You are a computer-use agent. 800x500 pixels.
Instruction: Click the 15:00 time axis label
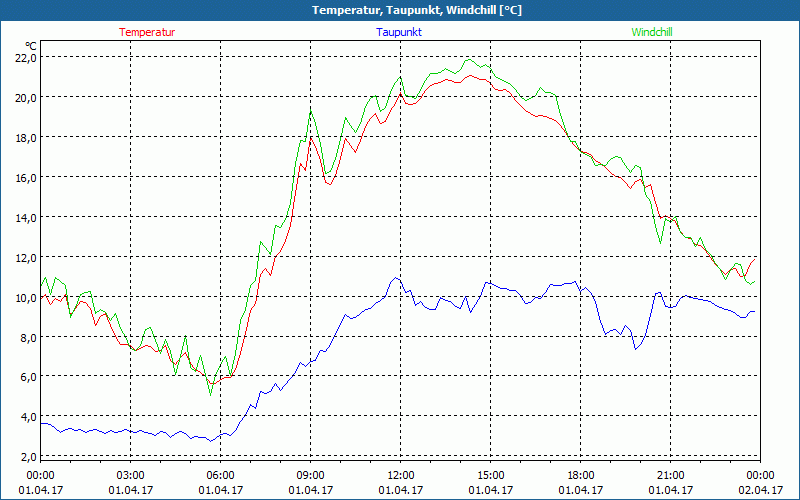491,476
